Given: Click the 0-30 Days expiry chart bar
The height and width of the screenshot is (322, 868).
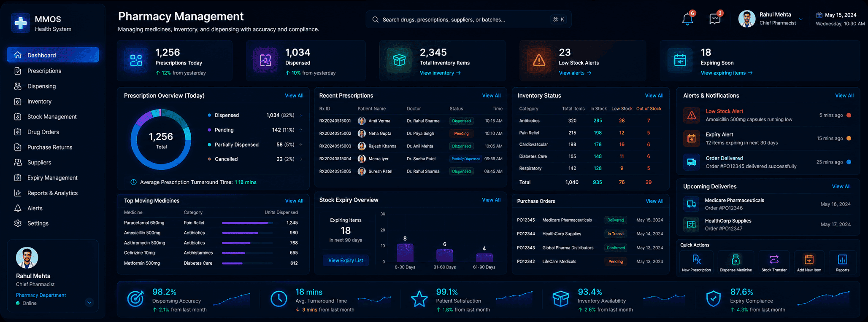Looking at the screenshot, I should tap(405, 252).
